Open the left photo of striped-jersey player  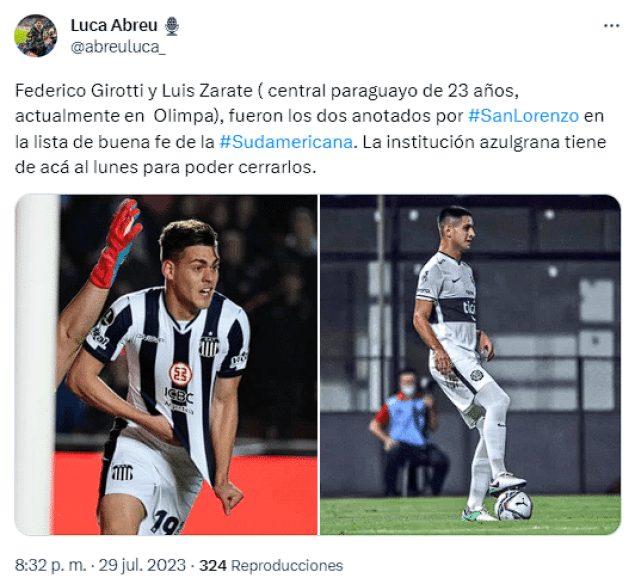point(166,365)
